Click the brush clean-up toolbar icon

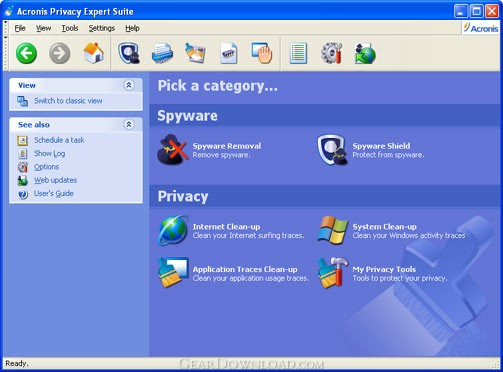195,53
